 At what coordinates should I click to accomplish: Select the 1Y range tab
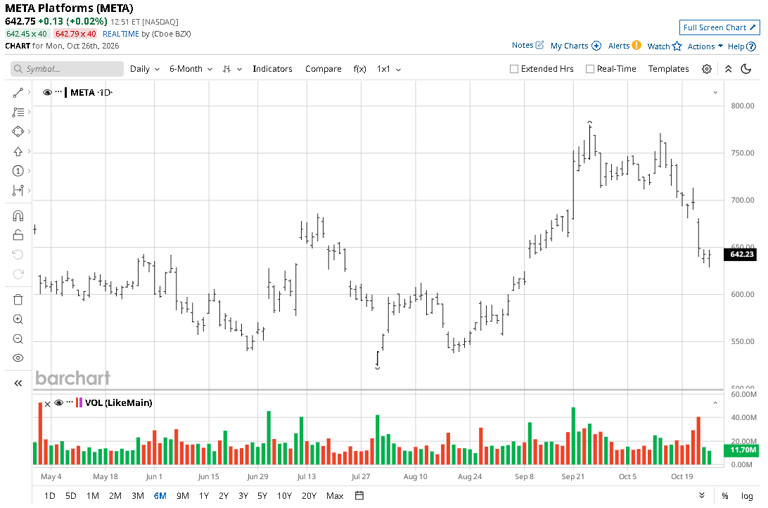click(x=204, y=496)
